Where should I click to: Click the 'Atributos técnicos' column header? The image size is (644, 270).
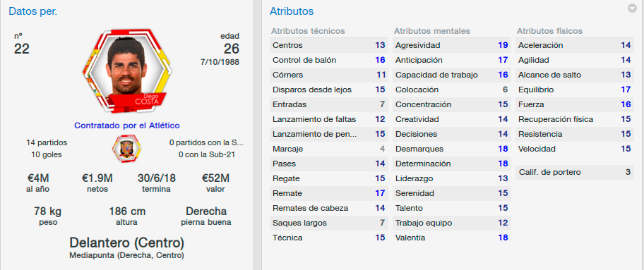coord(308,31)
